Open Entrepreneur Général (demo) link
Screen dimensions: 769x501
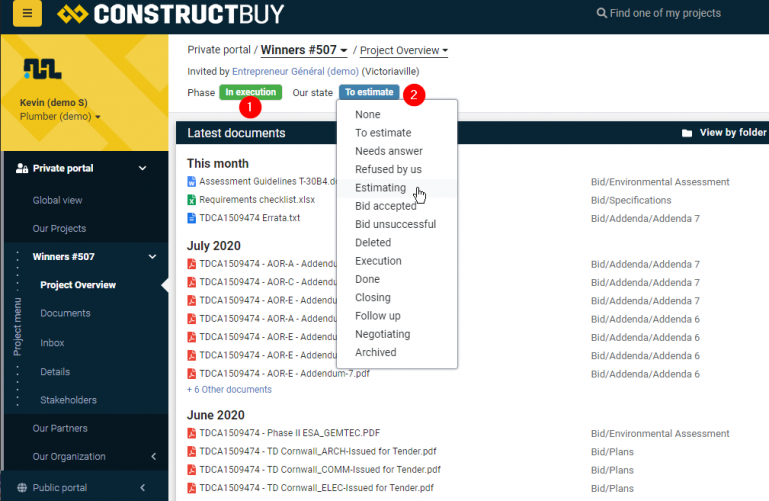(295, 72)
